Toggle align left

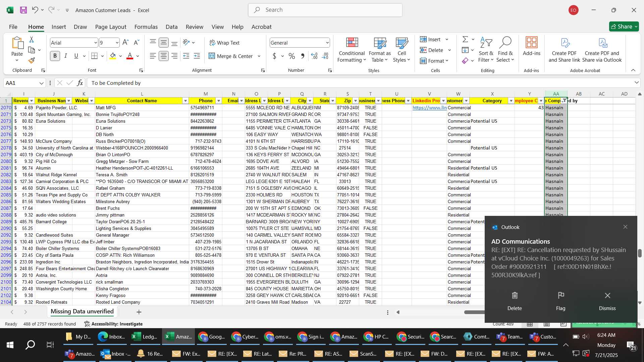tap(153, 56)
